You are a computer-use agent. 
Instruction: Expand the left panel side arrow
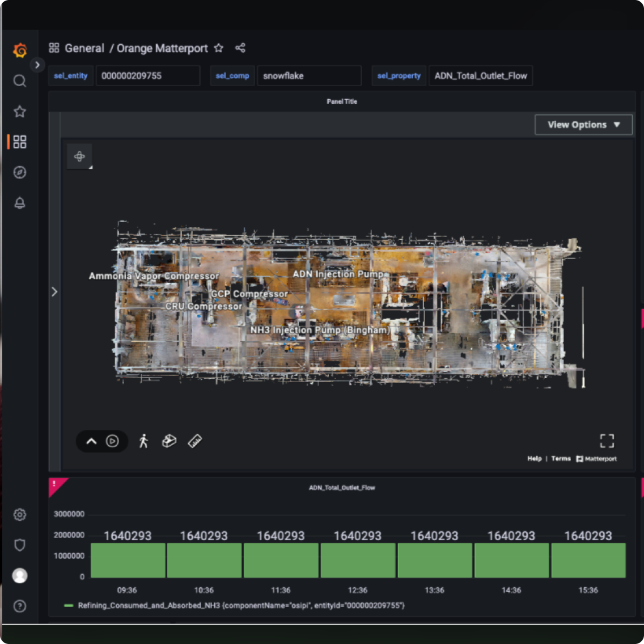pyautogui.click(x=54, y=291)
